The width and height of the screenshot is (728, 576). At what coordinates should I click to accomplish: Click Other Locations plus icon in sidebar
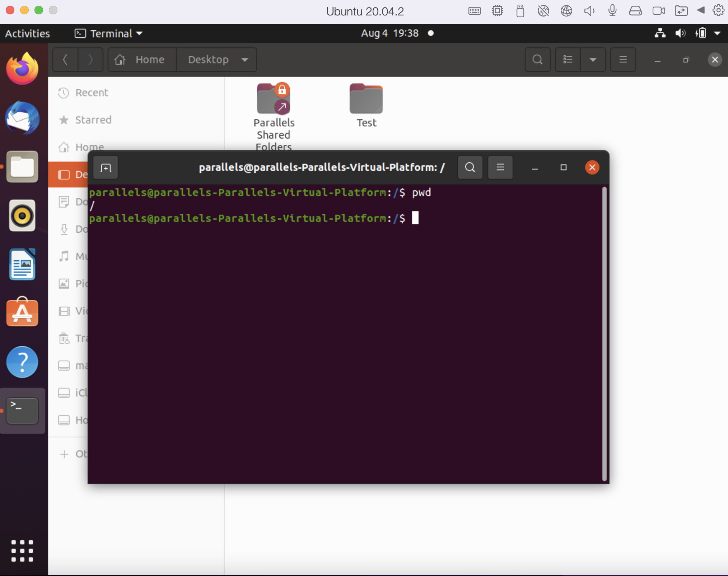click(64, 454)
